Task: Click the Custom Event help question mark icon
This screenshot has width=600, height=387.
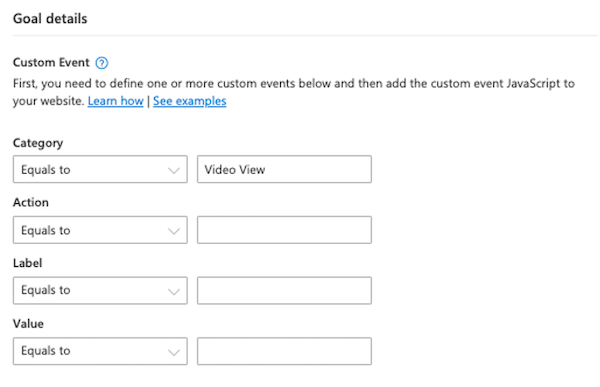Action: [102, 63]
